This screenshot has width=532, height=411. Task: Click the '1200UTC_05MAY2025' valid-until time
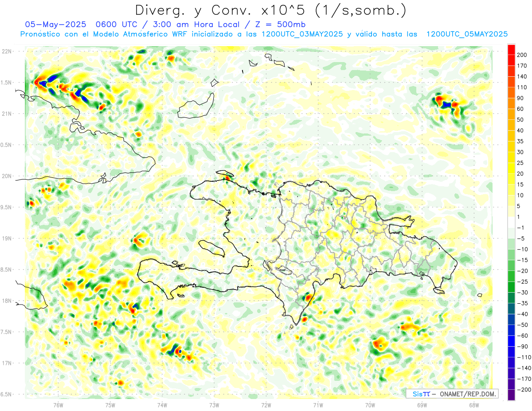point(466,34)
